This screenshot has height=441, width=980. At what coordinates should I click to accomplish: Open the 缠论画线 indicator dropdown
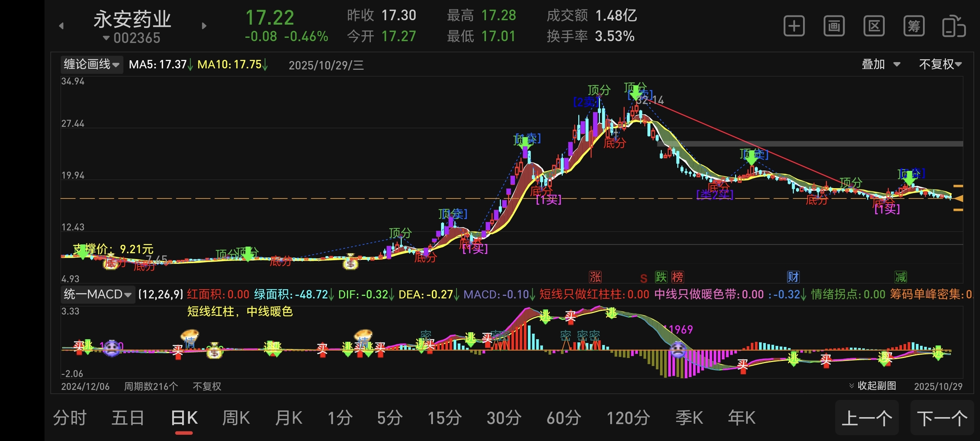(92, 64)
